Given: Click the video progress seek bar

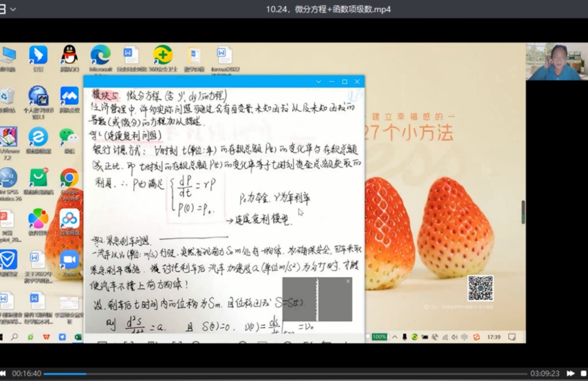Looking at the screenshot, I should [x=285, y=374].
